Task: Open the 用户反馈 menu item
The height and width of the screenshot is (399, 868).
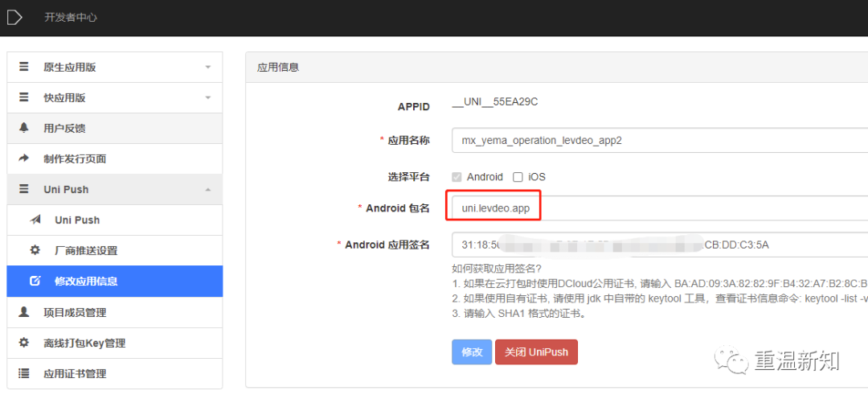Action: (115, 128)
